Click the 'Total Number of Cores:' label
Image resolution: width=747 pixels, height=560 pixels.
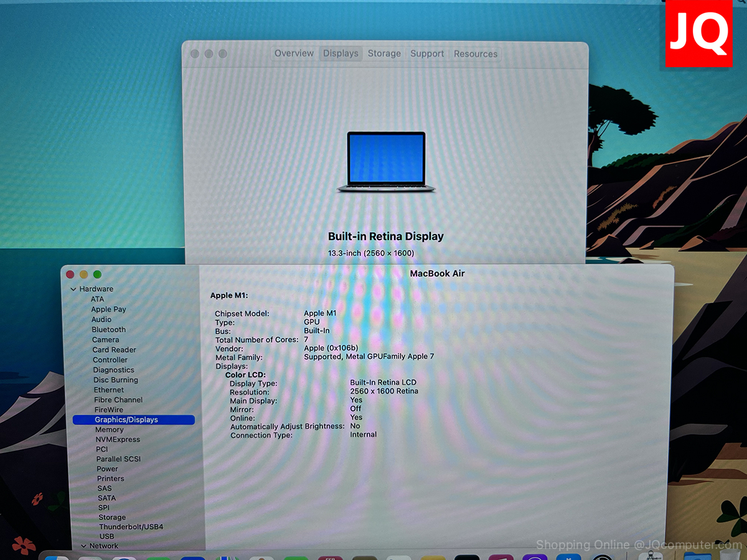coord(257,340)
